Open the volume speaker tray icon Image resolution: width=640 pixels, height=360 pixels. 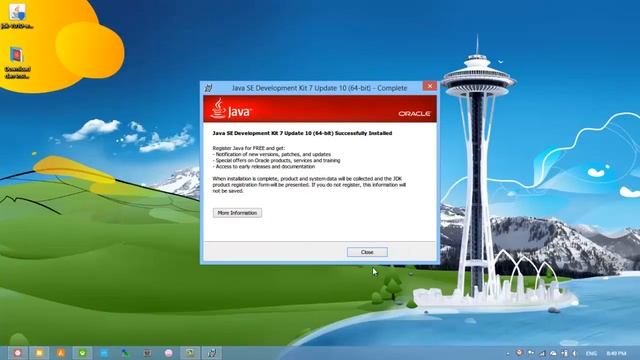575,353
